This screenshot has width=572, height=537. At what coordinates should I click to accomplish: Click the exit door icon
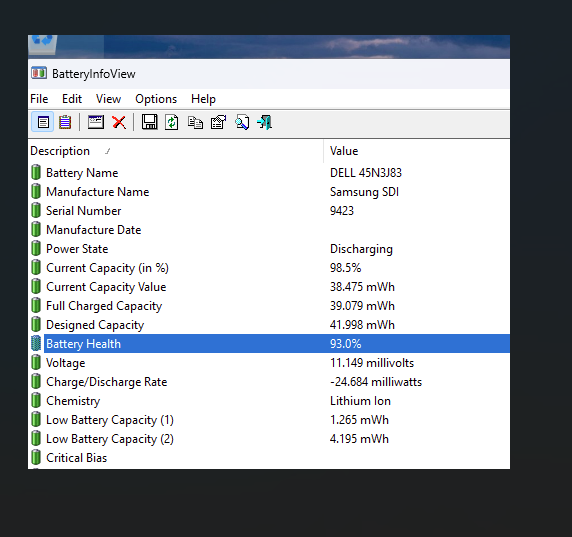[264, 122]
